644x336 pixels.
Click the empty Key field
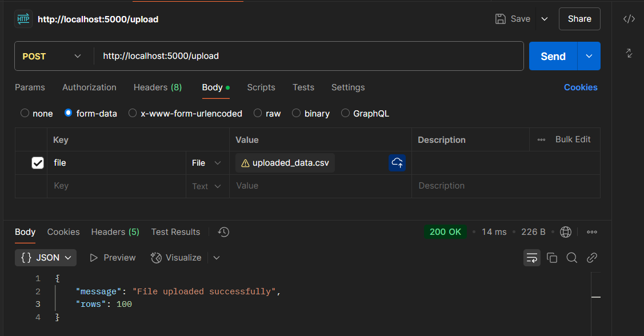(x=116, y=186)
